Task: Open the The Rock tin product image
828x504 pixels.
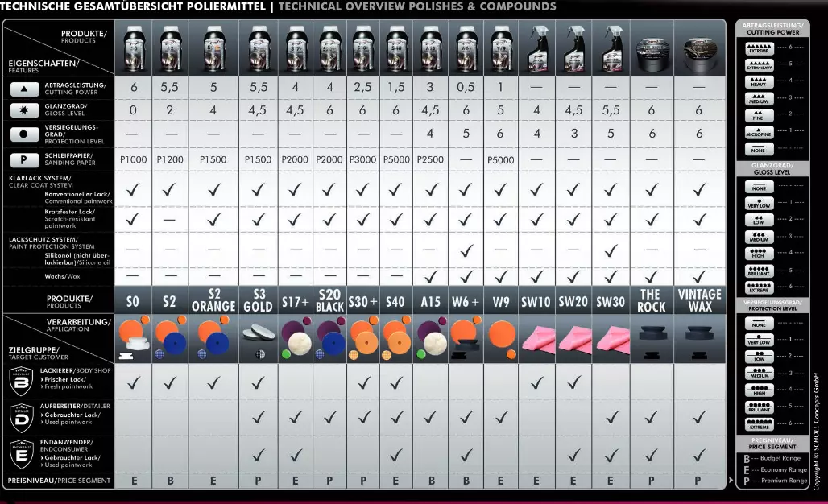Action: pos(652,55)
